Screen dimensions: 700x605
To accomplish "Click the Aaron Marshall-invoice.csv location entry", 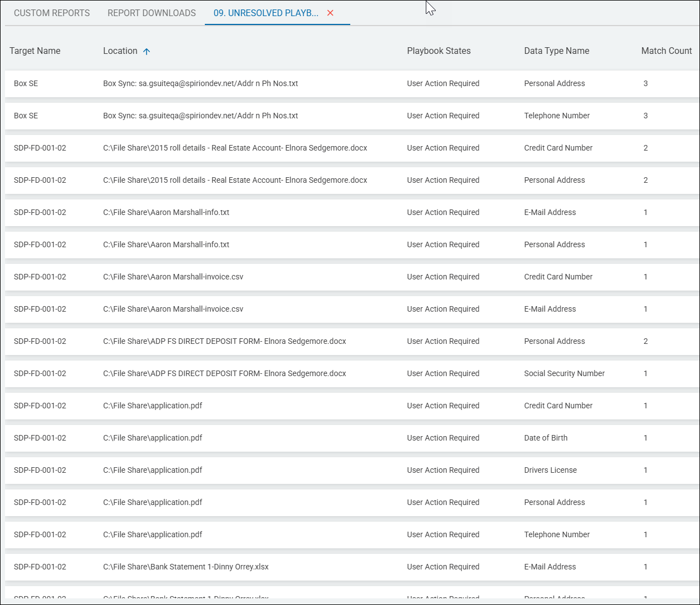I will click(x=172, y=277).
